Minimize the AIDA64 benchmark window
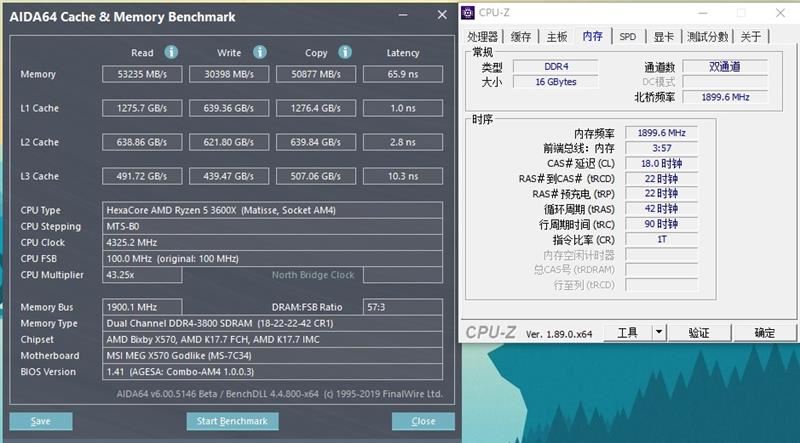This screenshot has height=443, width=800. (x=403, y=15)
